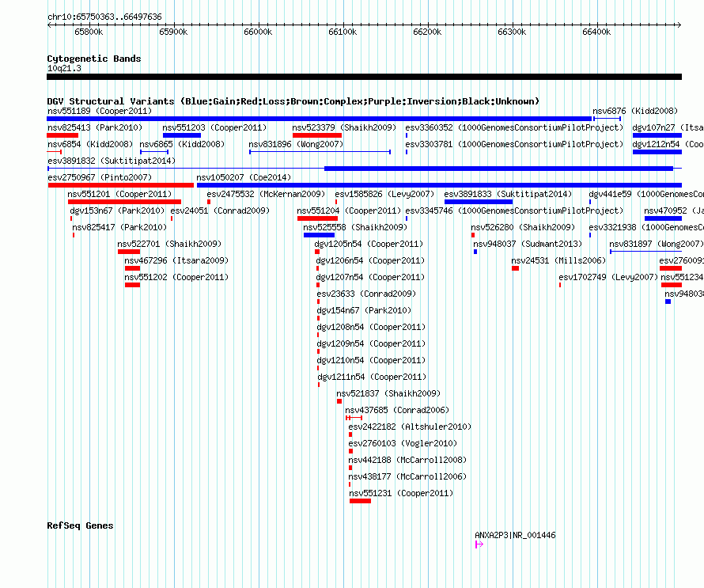Open esv3303781 variant entry
The width and height of the screenshot is (704, 588).
[514, 144]
